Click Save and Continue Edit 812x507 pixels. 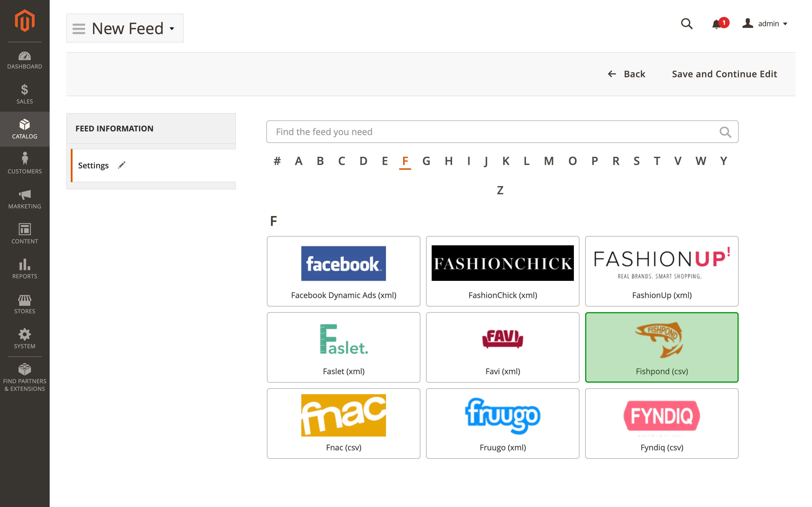tap(724, 74)
